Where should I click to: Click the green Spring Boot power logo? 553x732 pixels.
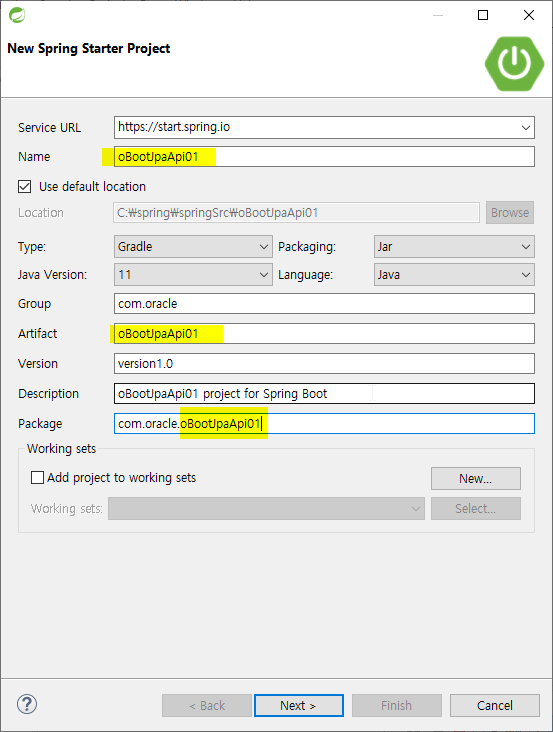[x=514, y=63]
